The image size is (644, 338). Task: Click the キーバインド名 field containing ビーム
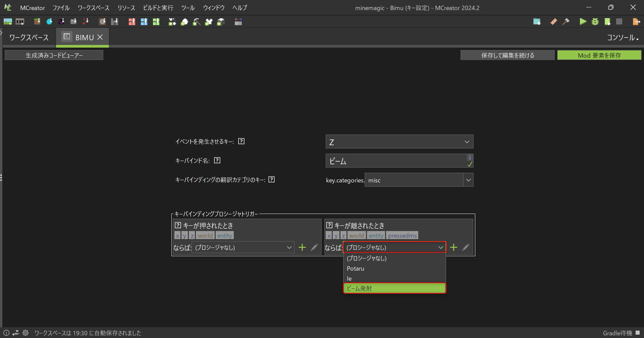point(399,161)
